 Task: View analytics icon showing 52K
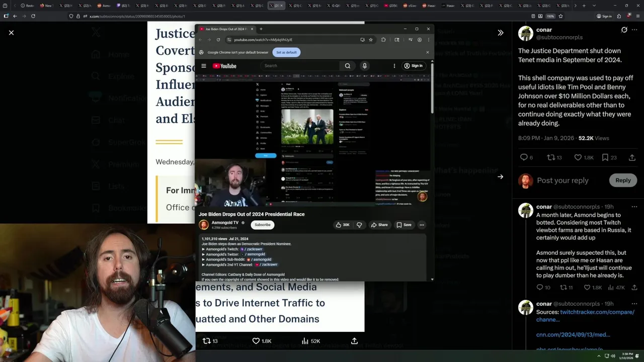click(x=305, y=341)
